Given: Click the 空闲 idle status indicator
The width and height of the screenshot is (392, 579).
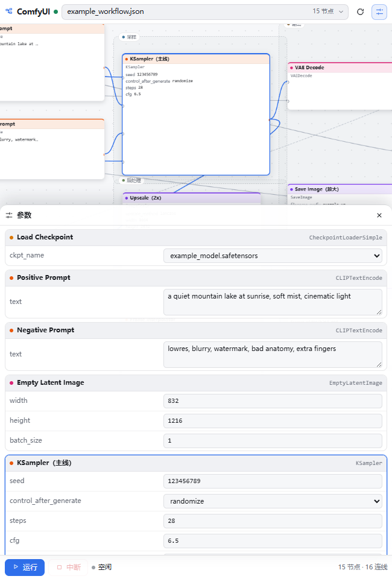Looking at the screenshot, I should [101, 567].
